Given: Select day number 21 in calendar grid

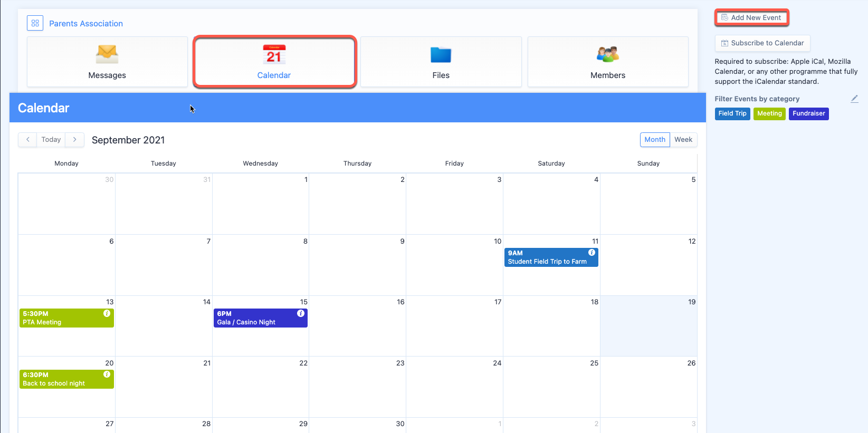Looking at the screenshot, I should point(207,363).
